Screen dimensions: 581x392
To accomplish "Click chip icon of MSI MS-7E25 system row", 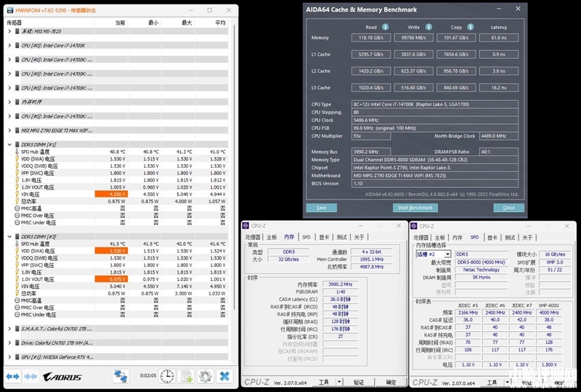I will click(17, 31).
